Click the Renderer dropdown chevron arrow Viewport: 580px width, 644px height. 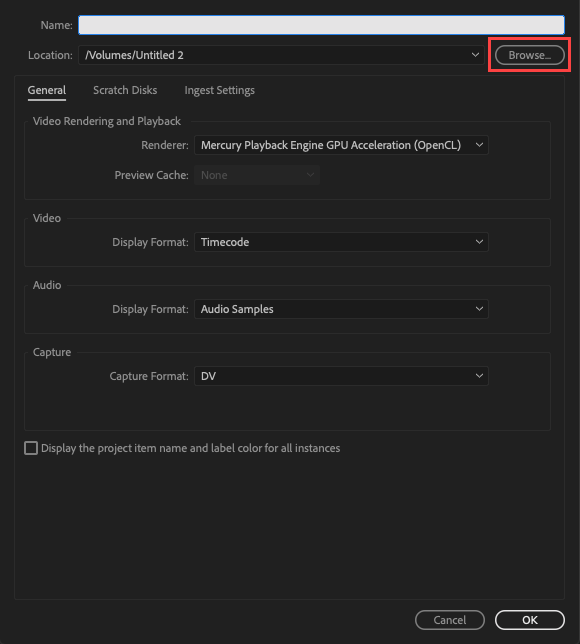[x=479, y=145]
